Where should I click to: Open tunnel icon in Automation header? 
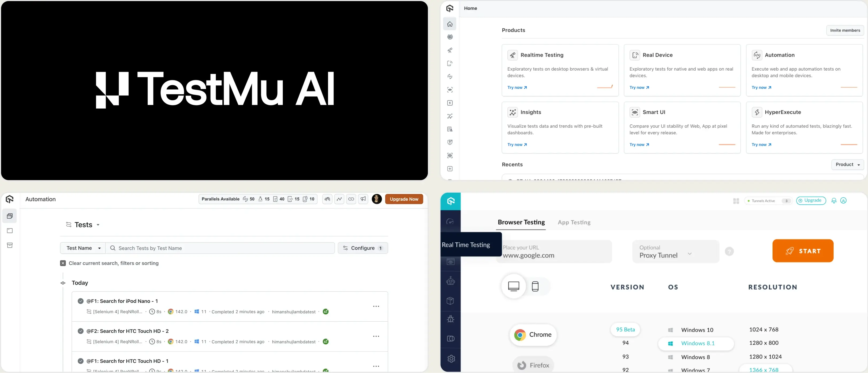click(x=327, y=199)
